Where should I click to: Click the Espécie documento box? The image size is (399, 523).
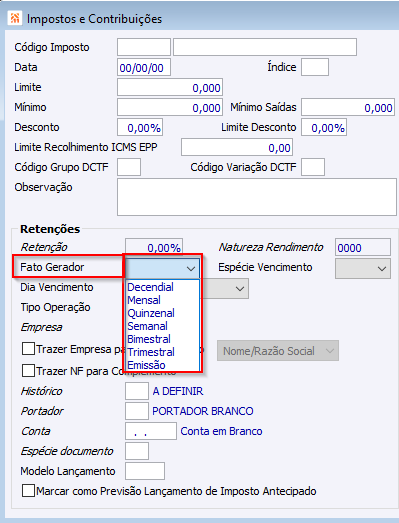(x=137, y=451)
